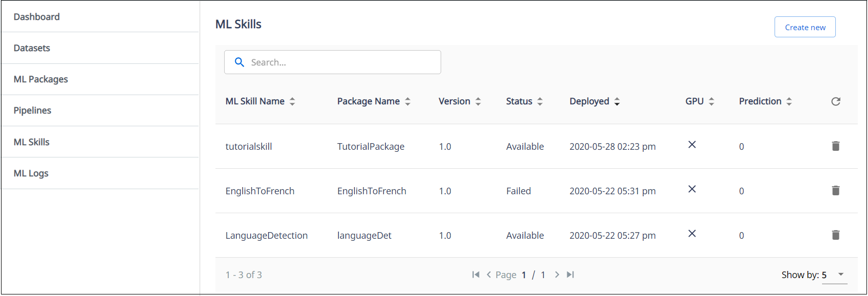Go to the previous page
This screenshot has height=296, width=868.
click(x=489, y=275)
